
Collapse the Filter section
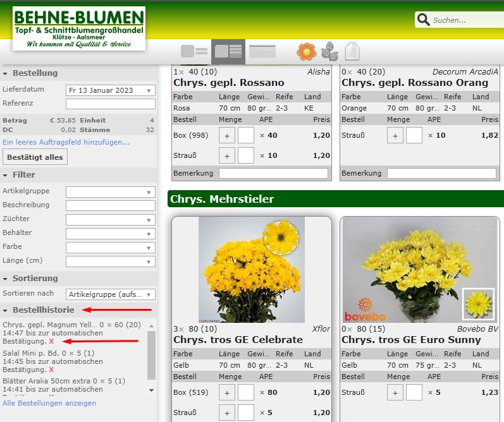tap(5, 176)
